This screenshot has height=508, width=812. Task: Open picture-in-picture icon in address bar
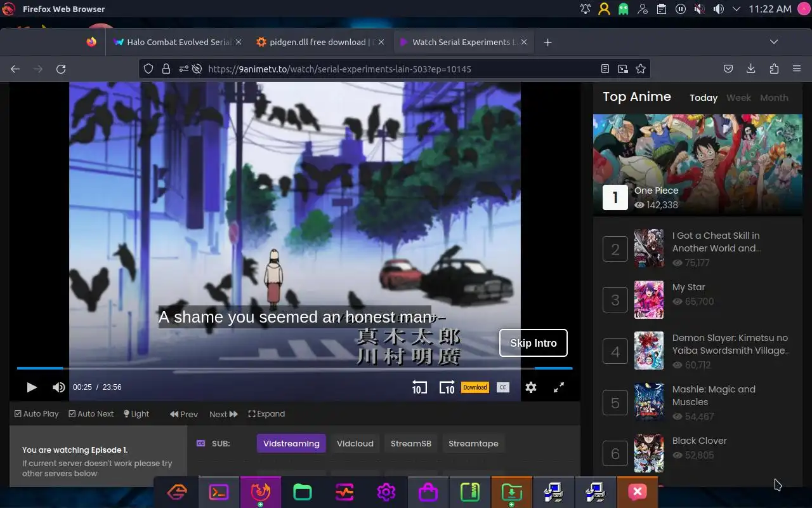623,69
